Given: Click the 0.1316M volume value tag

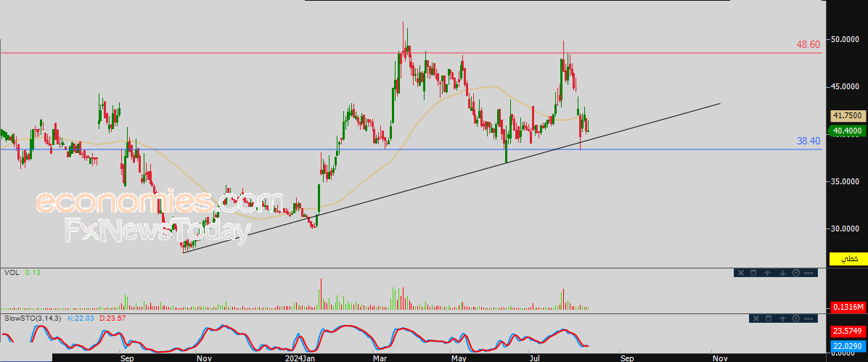Looking at the screenshot, I should click(847, 307).
